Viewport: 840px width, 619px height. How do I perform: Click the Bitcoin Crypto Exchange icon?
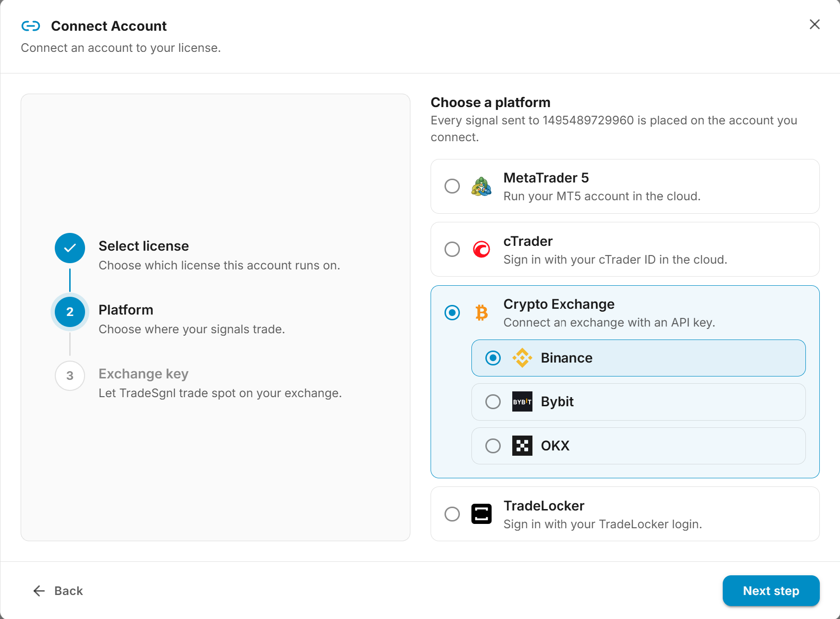[482, 313]
